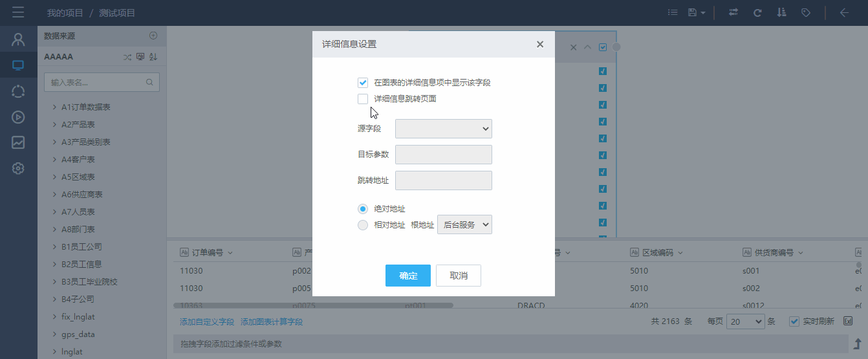Click the play circle sidebar icon
Screen dimensions: 868x359
18,117
